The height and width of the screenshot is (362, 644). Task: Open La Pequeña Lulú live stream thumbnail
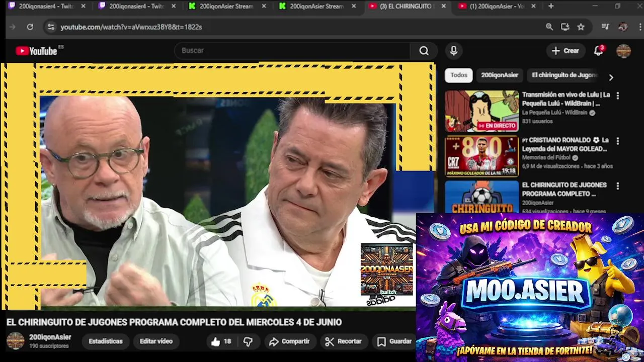[481, 111]
